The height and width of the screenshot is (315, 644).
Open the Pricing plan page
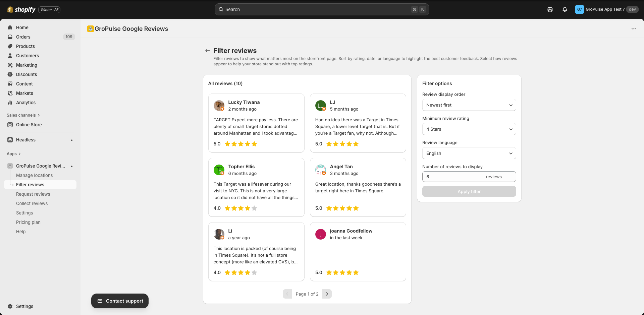click(28, 222)
